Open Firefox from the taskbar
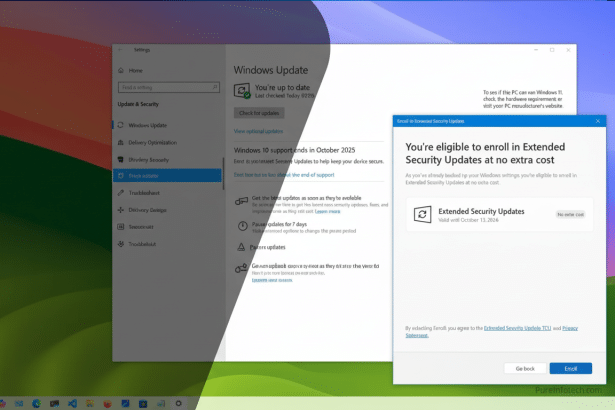This screenshot has width=615, height=410. [x=107, y=403]
